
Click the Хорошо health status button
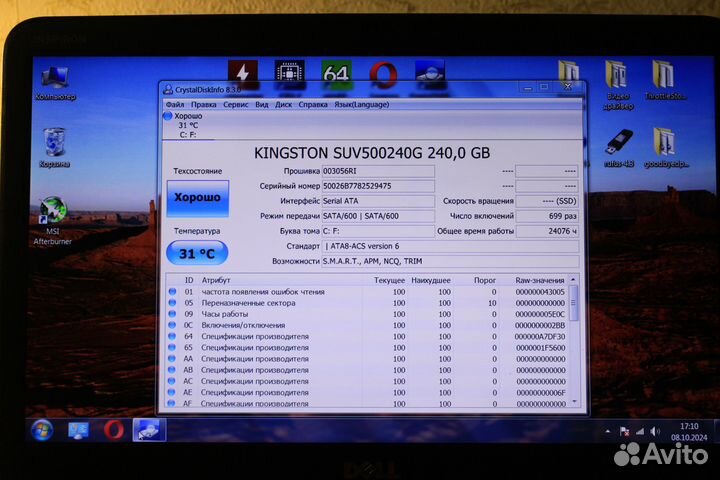coord(197,198)
